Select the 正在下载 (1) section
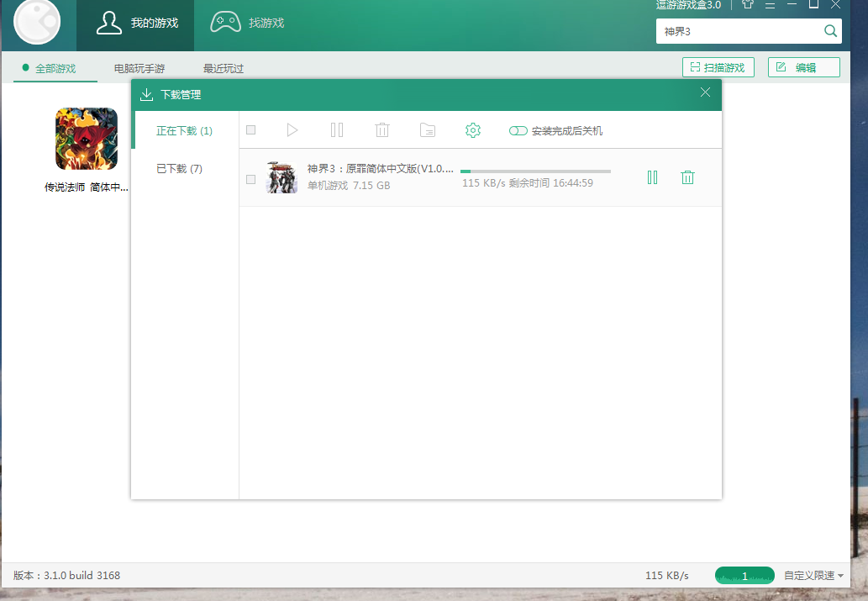The height and width of the screenshot is (601, 868). pos(184,131)
